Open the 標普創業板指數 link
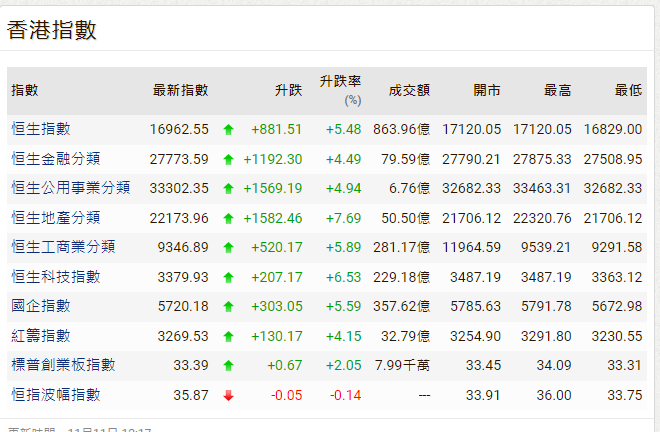Image resolution: width=660 pixels, height=432 pixels. click(x=63, y=365)
